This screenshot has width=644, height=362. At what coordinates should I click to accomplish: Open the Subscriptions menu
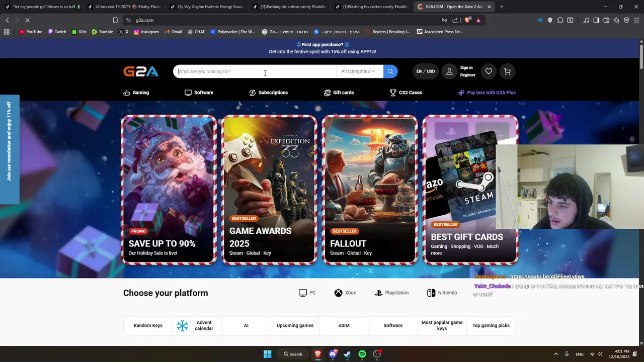pyautogui.click(x=269, y=93)
